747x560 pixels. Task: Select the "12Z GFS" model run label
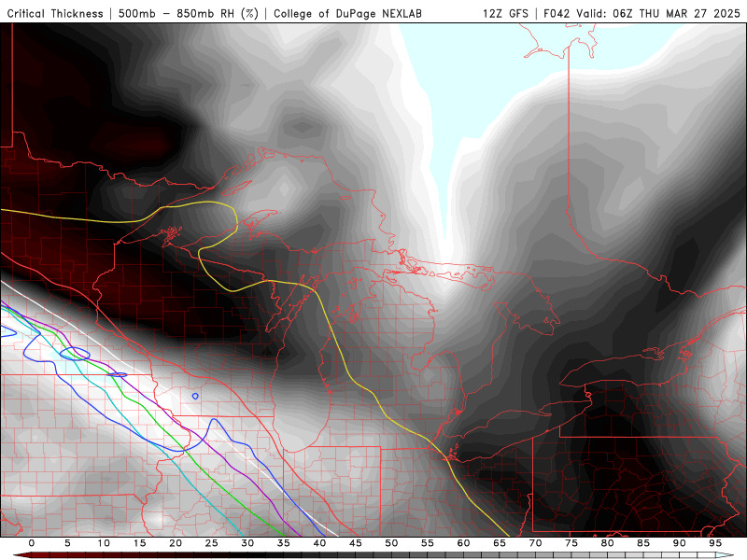coord(505,13)
